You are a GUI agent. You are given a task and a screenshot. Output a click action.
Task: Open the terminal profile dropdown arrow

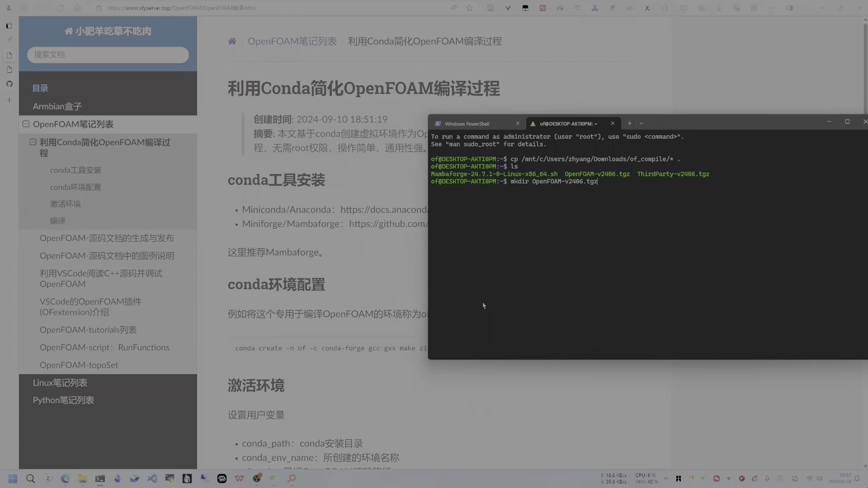(x=641, y=123)
